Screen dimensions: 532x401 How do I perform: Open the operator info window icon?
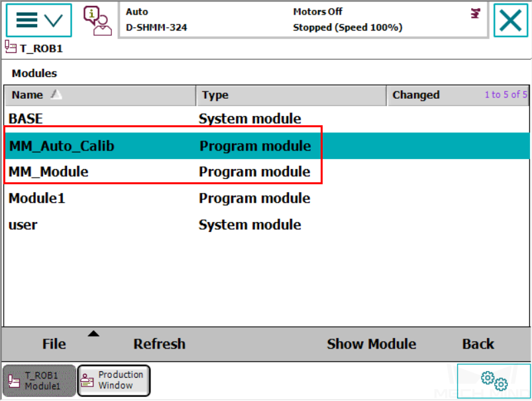click(x=97, y=21)
